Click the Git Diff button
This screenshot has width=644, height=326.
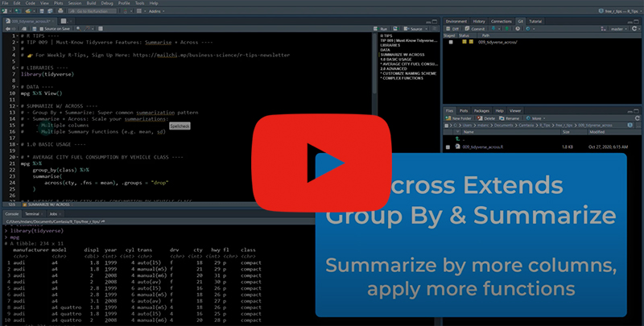pos(452,29)
